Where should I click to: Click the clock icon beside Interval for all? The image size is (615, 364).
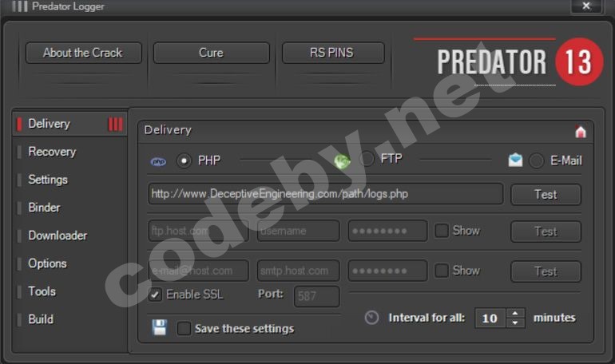(x=371, y=318)
